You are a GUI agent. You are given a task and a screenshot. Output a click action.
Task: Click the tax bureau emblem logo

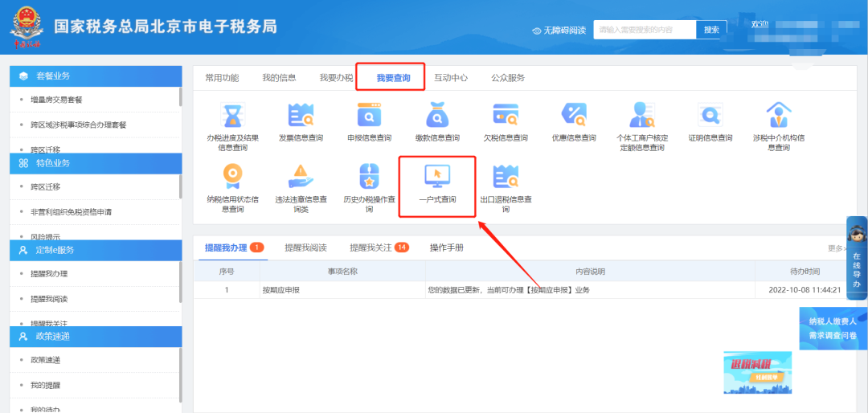(x=27, y=27)
